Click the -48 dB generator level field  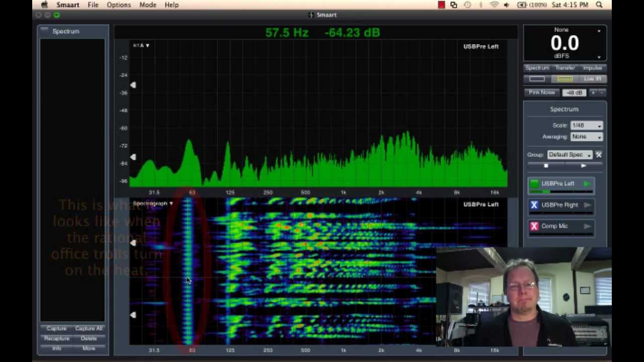coord(575,93)
